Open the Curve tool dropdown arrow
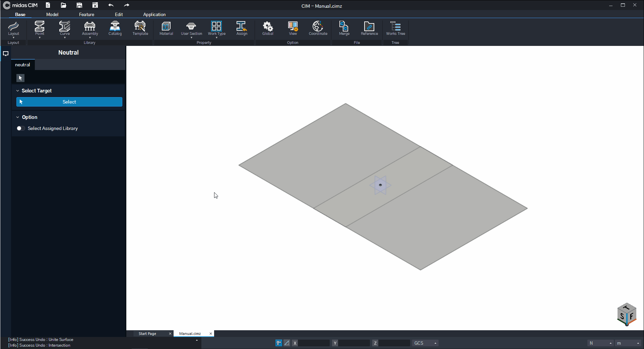644x349 pixels. tap(65, 38)
